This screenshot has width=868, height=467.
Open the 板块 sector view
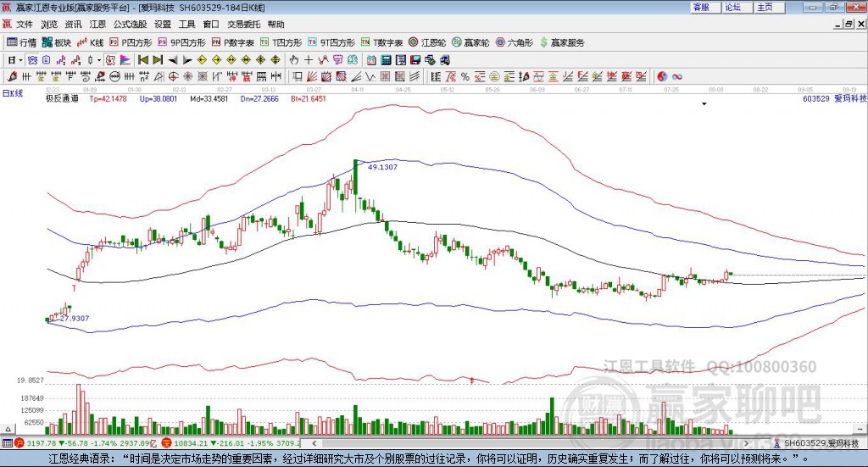pyautogui.click(x=57, y=42)
